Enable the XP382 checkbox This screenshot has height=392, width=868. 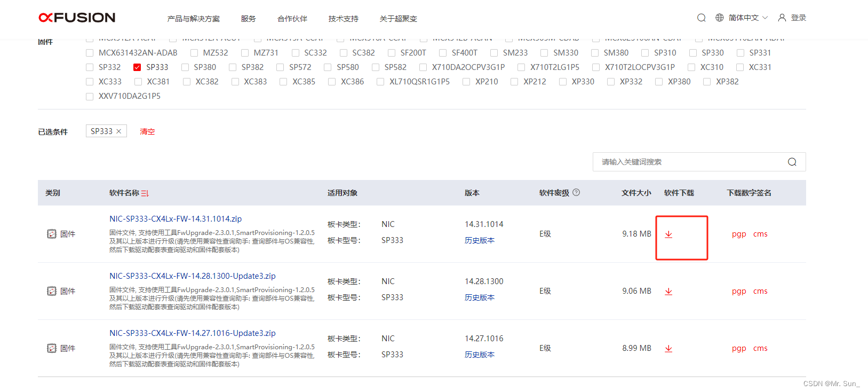tap(707, 82)
